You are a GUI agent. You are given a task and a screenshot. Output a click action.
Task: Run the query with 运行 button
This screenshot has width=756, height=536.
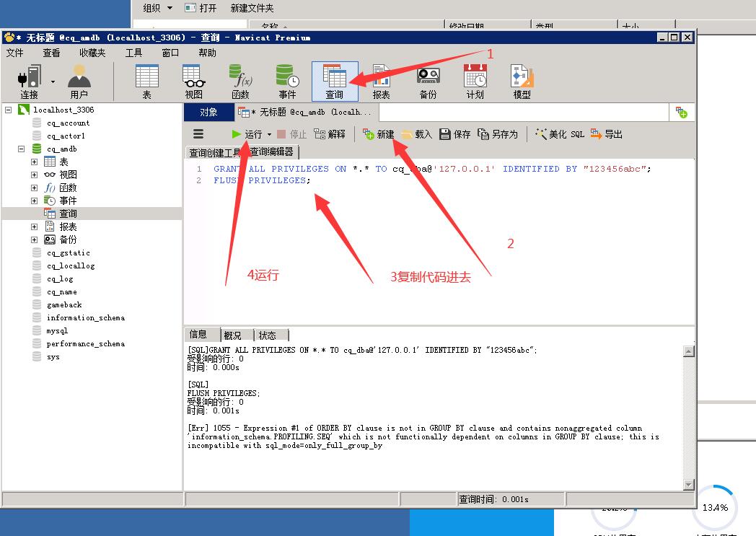pyautogui.click(x=247, y=134)
